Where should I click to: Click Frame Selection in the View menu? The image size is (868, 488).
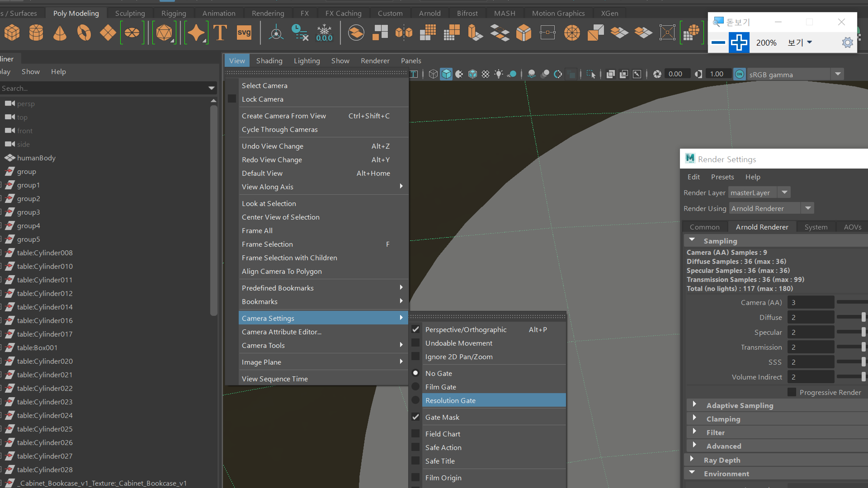pyautogui.click(x=267, y=244)
